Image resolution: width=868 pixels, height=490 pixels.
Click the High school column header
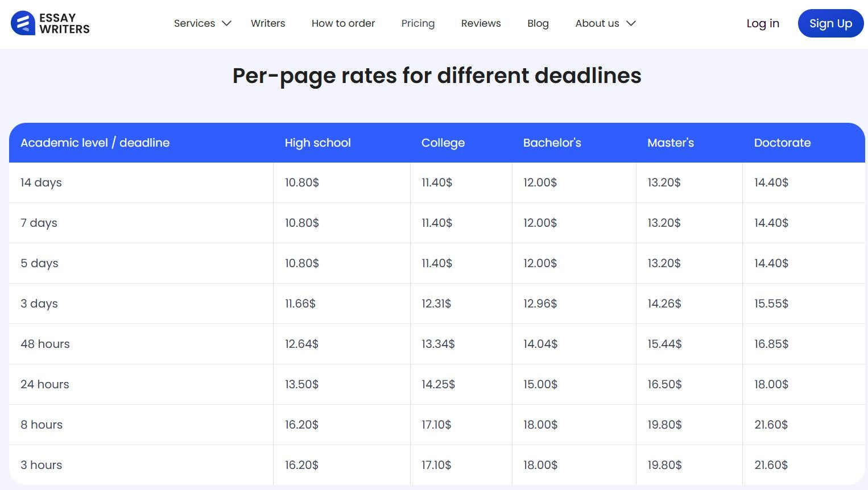point(317,143)
